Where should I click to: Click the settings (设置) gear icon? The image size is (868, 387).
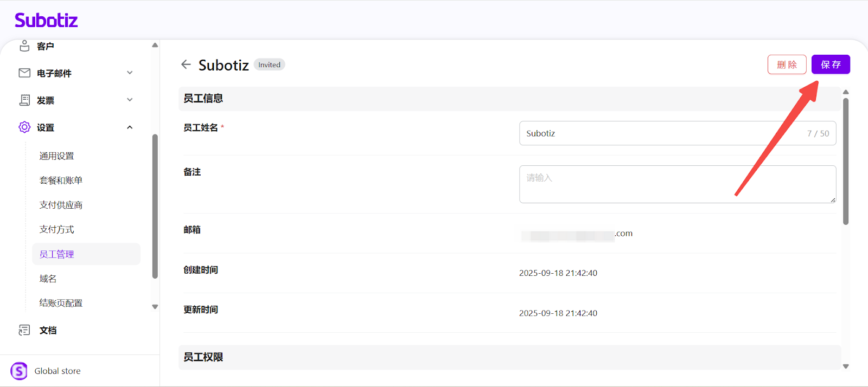tap(24, 127)
